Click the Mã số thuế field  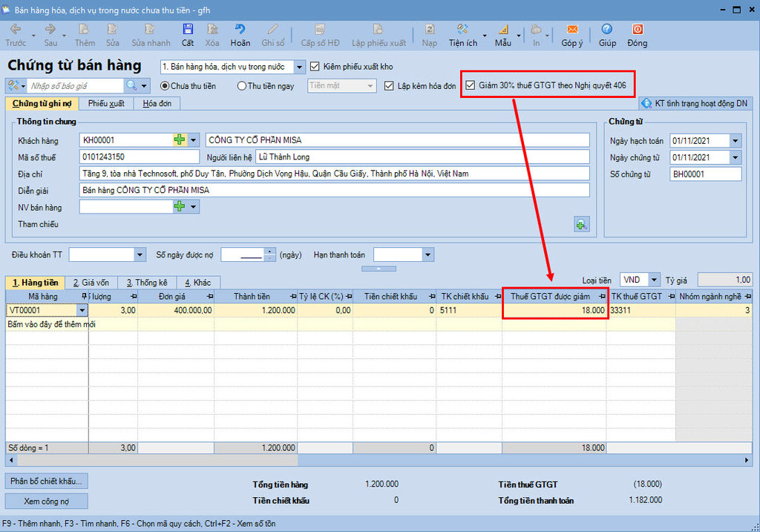tap(139, 157)
